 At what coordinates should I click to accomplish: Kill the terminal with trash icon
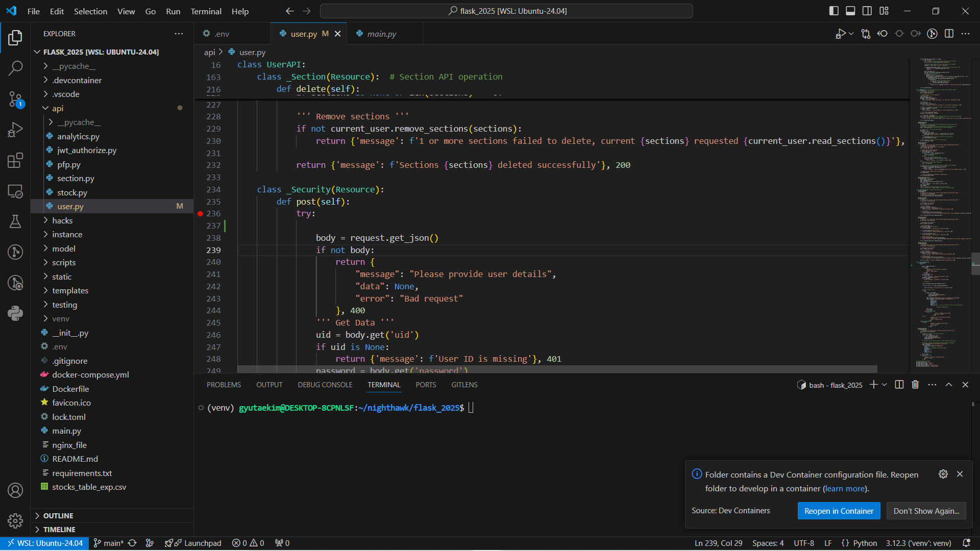click(915, 385)
